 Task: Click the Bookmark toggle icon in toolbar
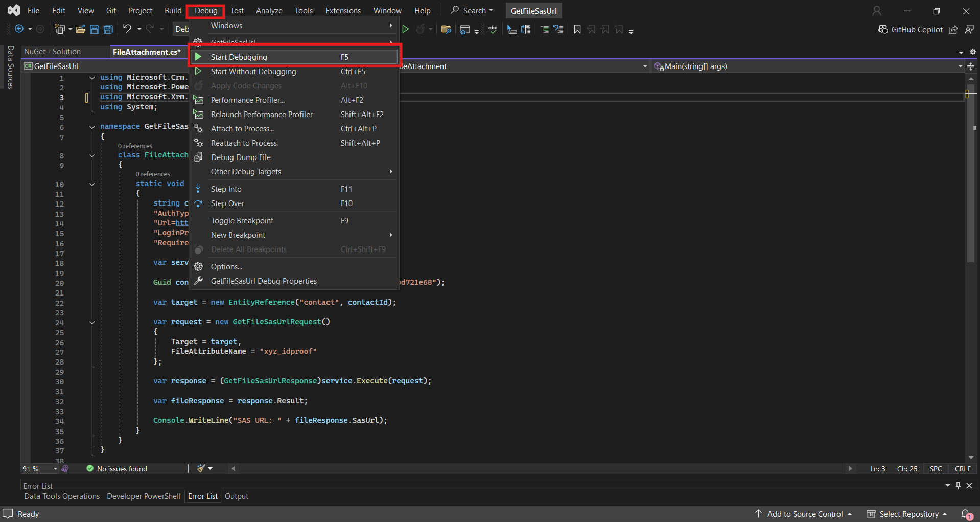tap(577, 29)
